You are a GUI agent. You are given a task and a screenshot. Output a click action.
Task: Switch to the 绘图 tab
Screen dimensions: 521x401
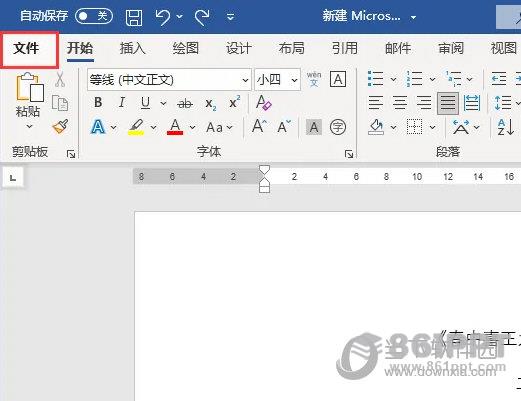(186, 49)
